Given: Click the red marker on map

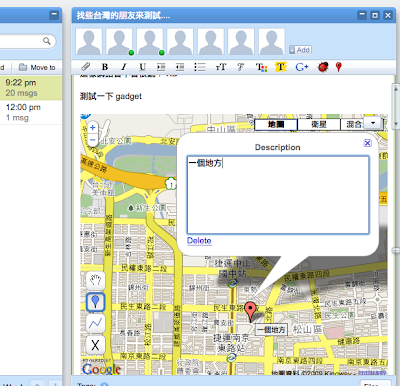Looking at the screenshot, I should pos(250,311).
